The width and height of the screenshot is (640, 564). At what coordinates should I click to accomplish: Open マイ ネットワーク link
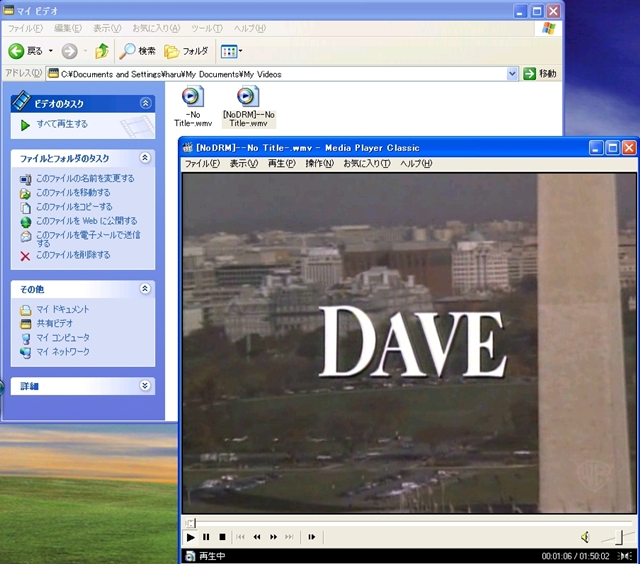63,351
